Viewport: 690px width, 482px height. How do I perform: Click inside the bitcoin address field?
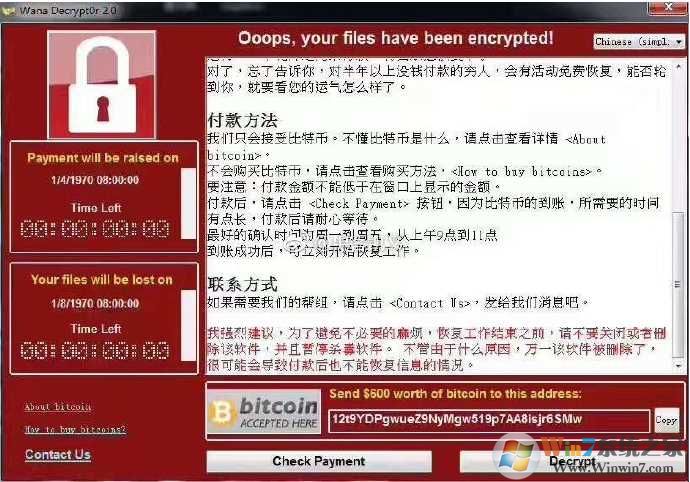pos(489,420)
